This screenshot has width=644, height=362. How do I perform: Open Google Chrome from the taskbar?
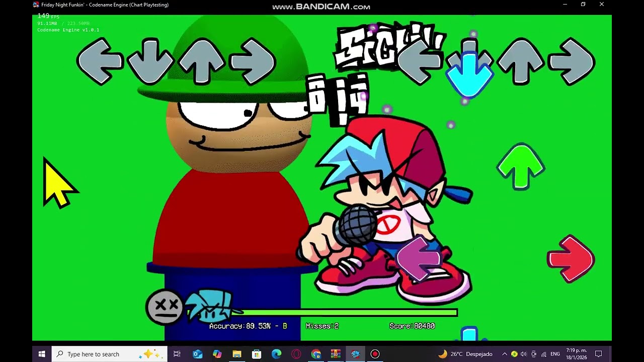click(x=316, y=354)
